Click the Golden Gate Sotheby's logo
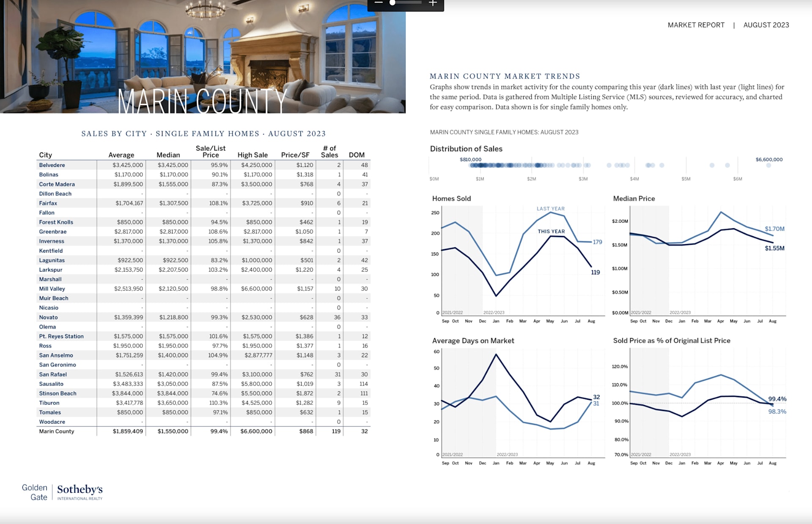812x524 pixels. (x=62, y=492)
